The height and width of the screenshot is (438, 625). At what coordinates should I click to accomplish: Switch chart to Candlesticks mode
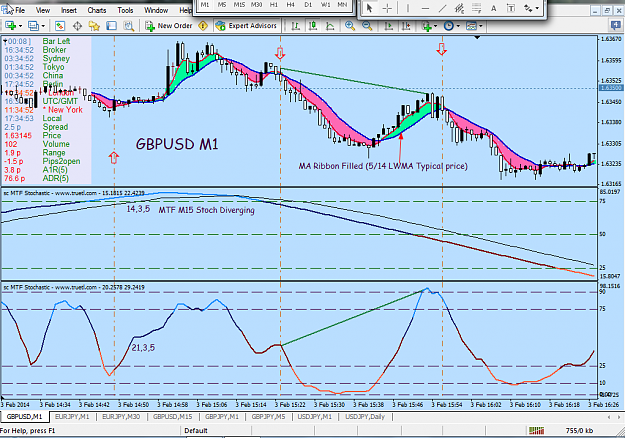pyautogui.click(x=313, y=26)
